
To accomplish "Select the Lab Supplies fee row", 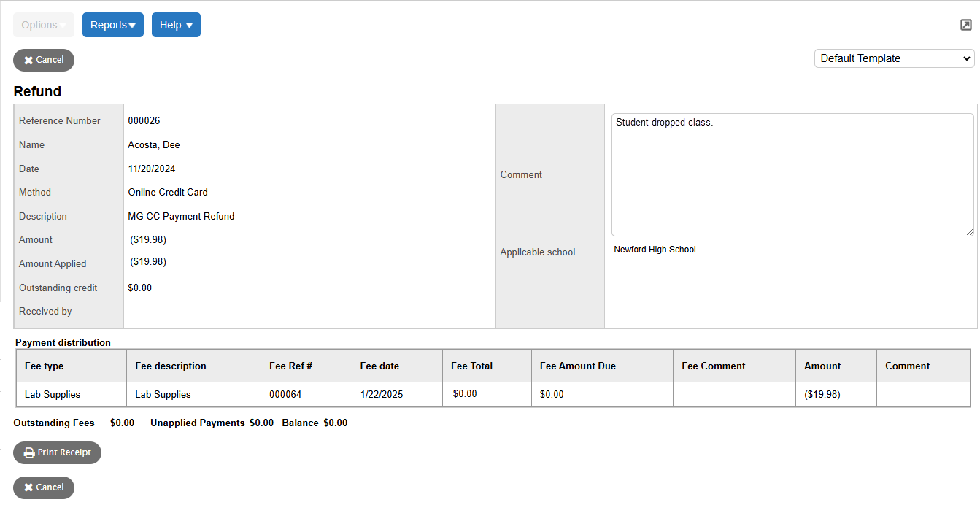I will point(71,394).
